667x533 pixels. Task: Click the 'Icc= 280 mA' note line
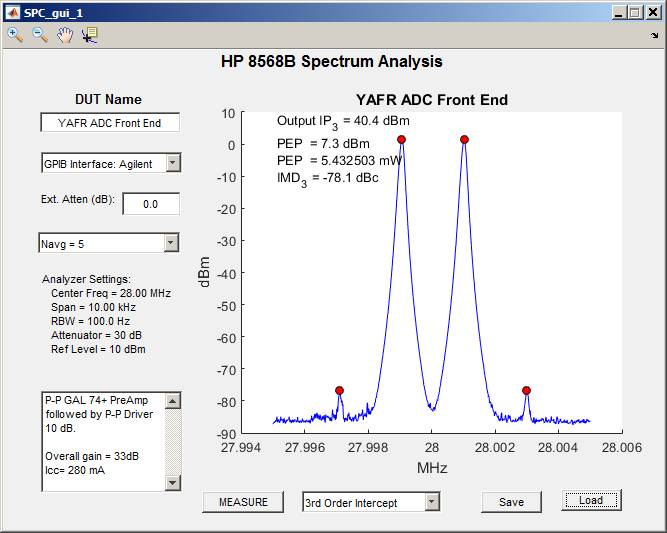pos(75,470)
